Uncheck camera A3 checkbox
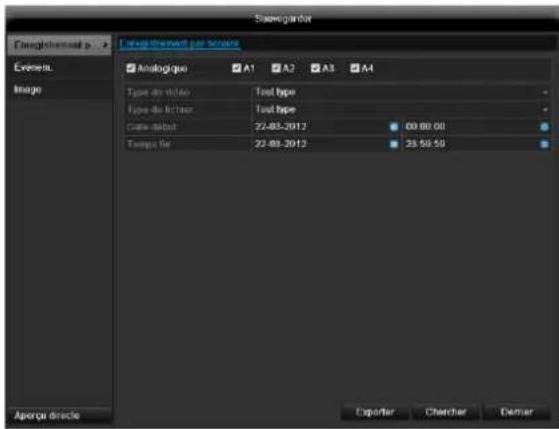This screenshot has height=429, width=559. coord(315,68)
